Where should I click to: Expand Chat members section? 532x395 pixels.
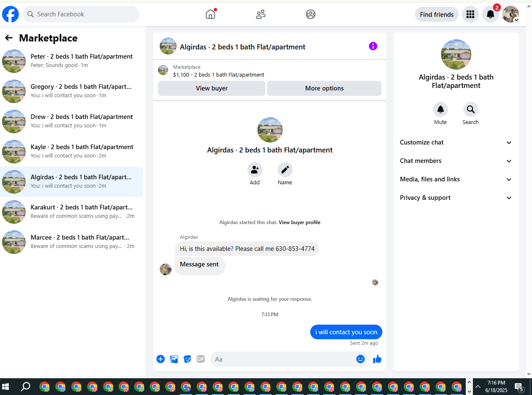456,161
